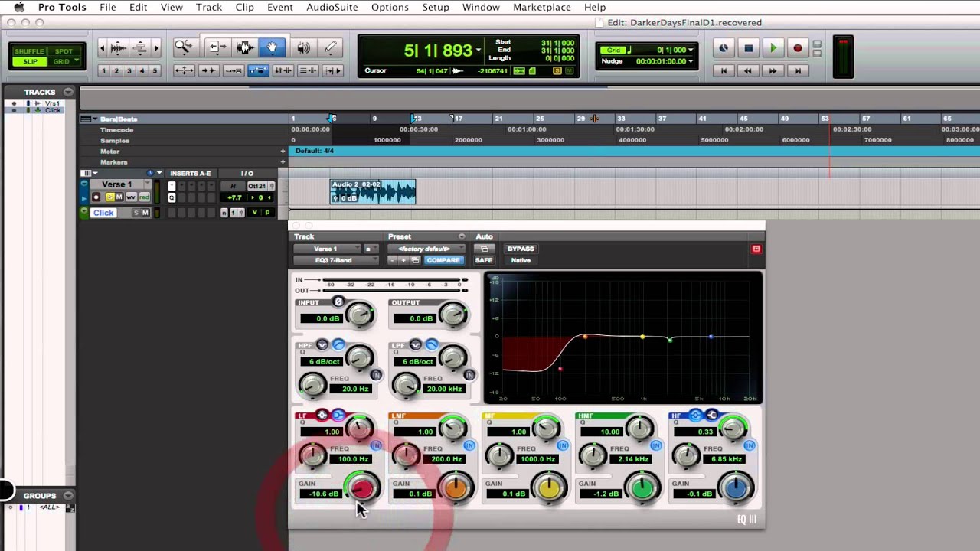The image size is (980, 551).
Task: Click the BYPASS button
Action: (x=521, y=249)
